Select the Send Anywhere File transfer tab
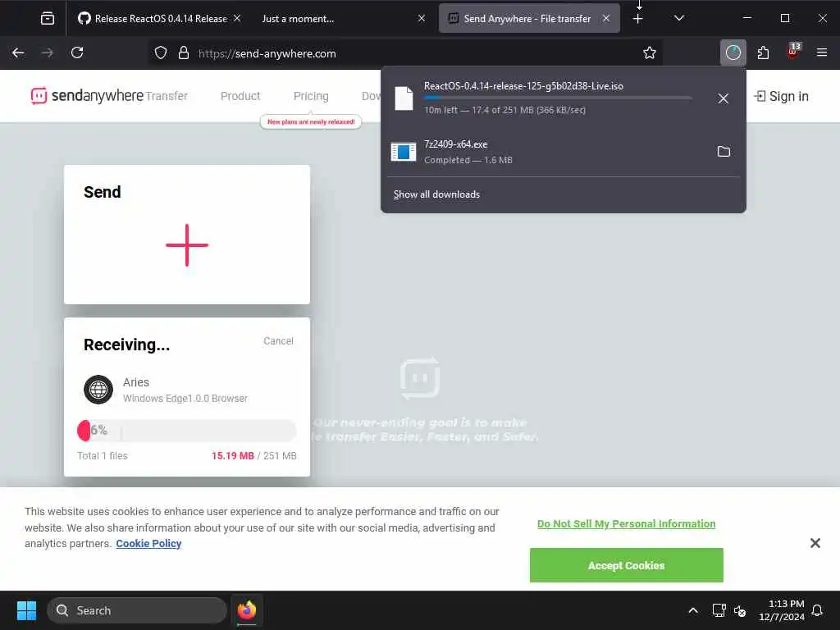840x630 pixels. click(529, 19)
